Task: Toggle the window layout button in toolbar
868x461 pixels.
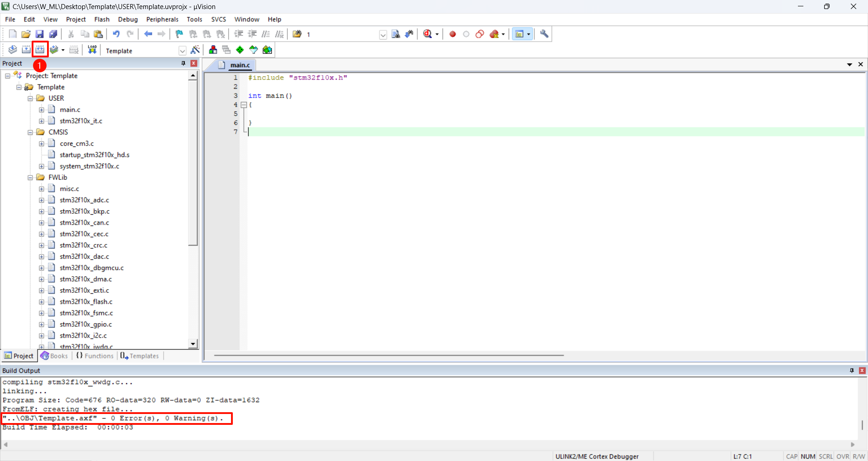Action: [519, 34]
